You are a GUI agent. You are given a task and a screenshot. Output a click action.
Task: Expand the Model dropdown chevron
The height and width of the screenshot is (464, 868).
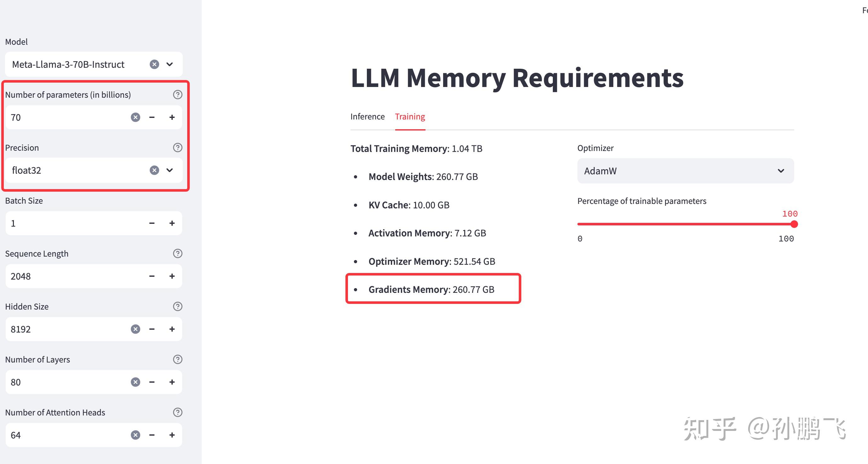click(x=170, y=64)
